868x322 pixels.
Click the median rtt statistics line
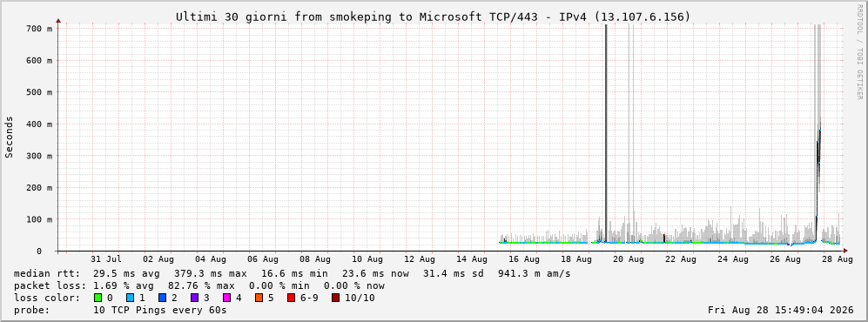pos(293,273)
